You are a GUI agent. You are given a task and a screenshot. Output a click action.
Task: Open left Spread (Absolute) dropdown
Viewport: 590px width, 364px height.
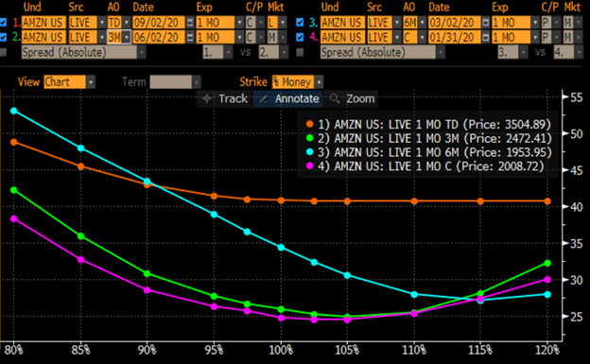coord(142,52)
